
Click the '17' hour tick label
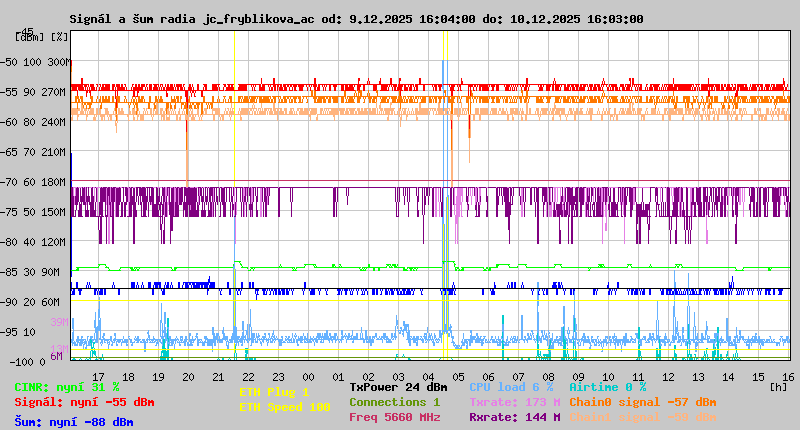(98, 377)
